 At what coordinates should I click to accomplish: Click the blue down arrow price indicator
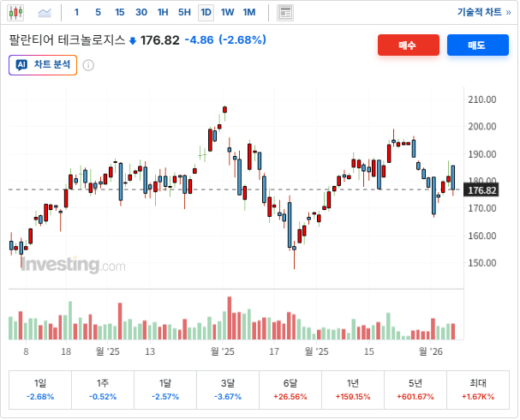[133, 41]
